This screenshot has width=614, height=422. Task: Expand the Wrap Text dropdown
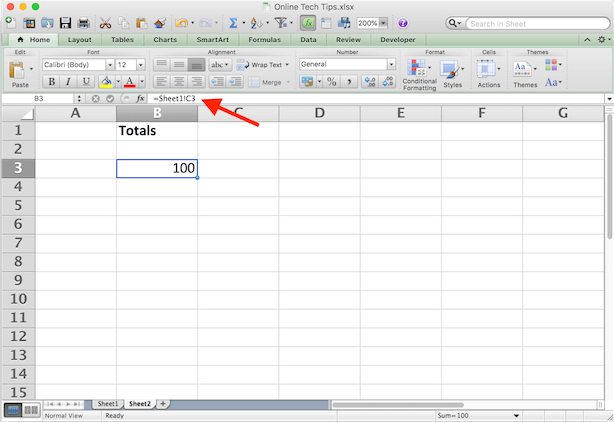click(x=287, y=65)
